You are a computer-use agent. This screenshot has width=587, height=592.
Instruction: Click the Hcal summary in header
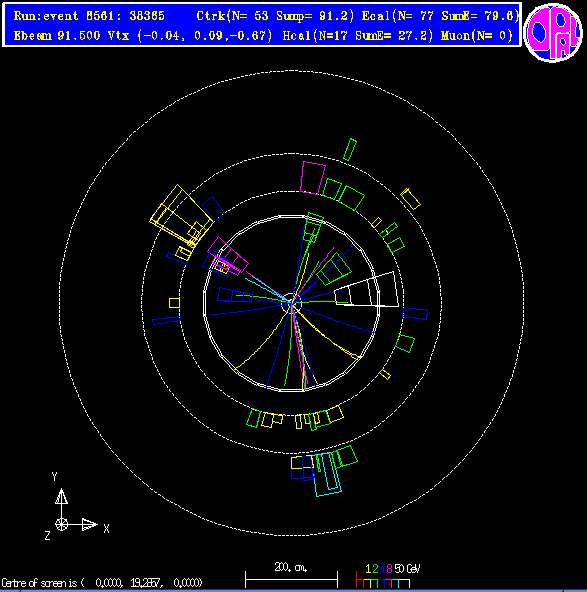pyautogui.click(x=357, y=36)
